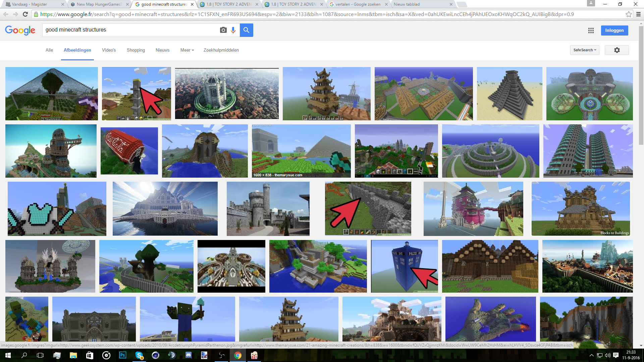Click the browser forward arrow
The width and height of the screenshot is (644, 362).
click(x=15, y=14)
